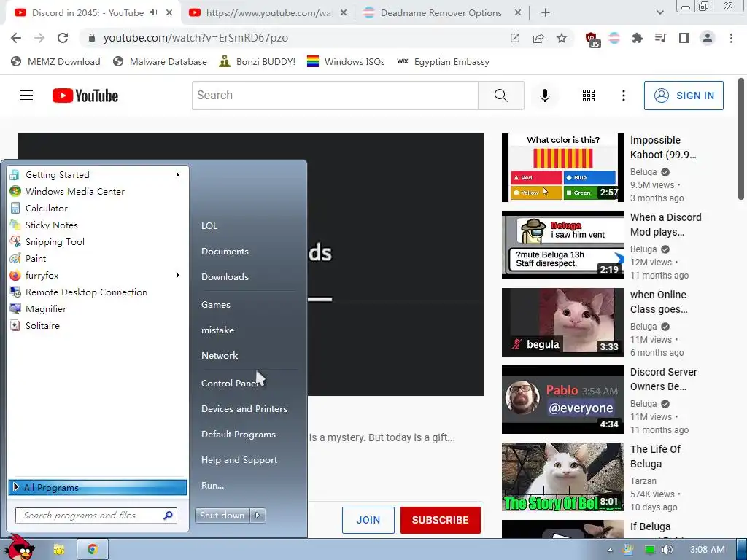Click the share page icon in address bar

pyautogui.click(x=538, y=38)
